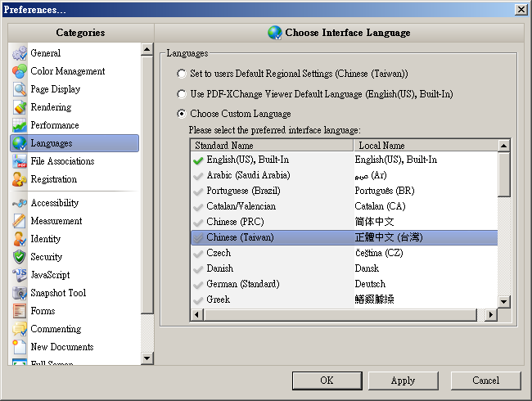
Task: Click the Apply button
Action: [403, 381]
